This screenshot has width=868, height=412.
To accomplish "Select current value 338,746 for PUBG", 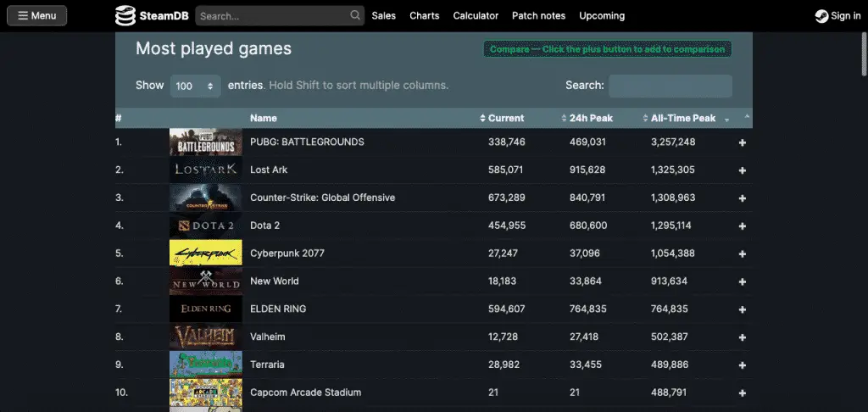I will click(x=507, y=142).
